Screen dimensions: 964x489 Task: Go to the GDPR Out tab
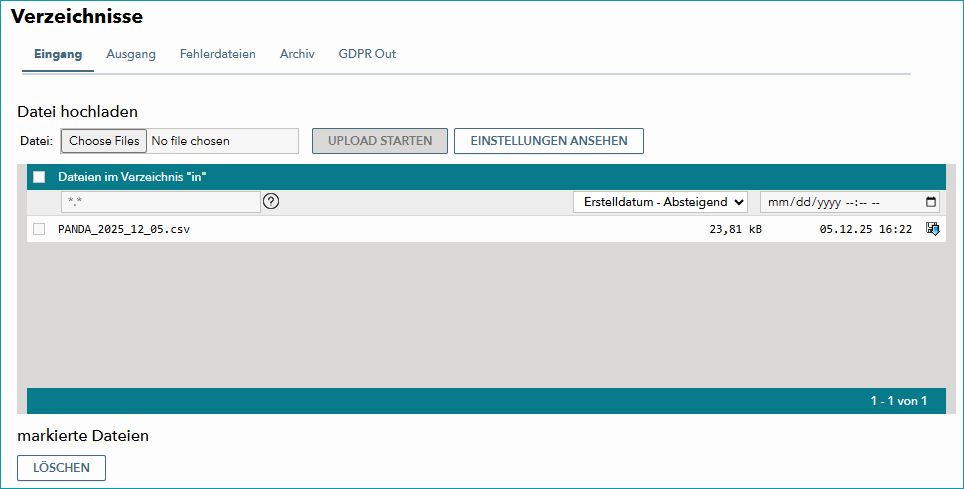tap(367, 54)
